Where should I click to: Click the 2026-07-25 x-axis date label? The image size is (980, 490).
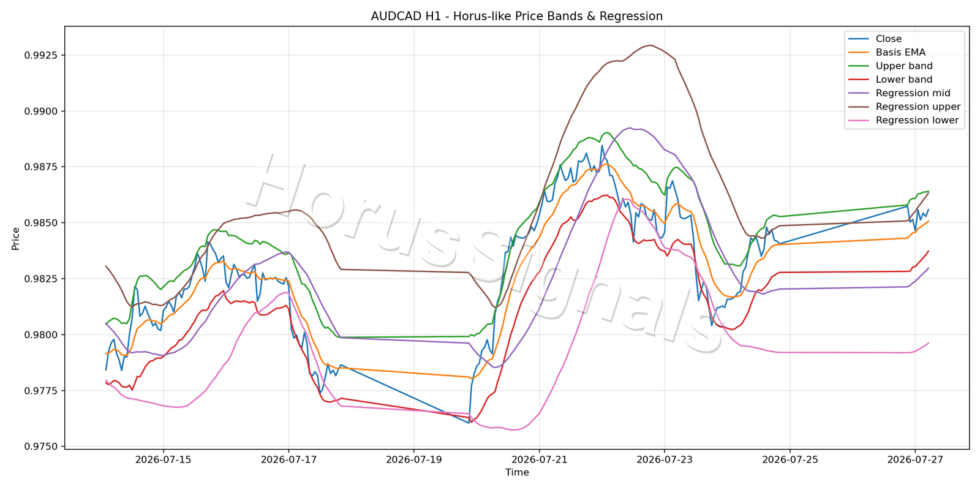click(x=790, y=459)
